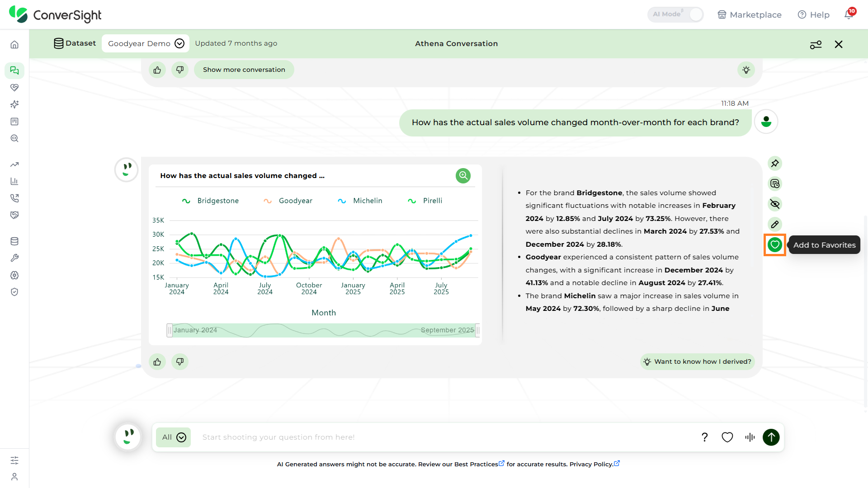
Task: Click the right range slider handle at September 2025
Action: coord(477,330)
